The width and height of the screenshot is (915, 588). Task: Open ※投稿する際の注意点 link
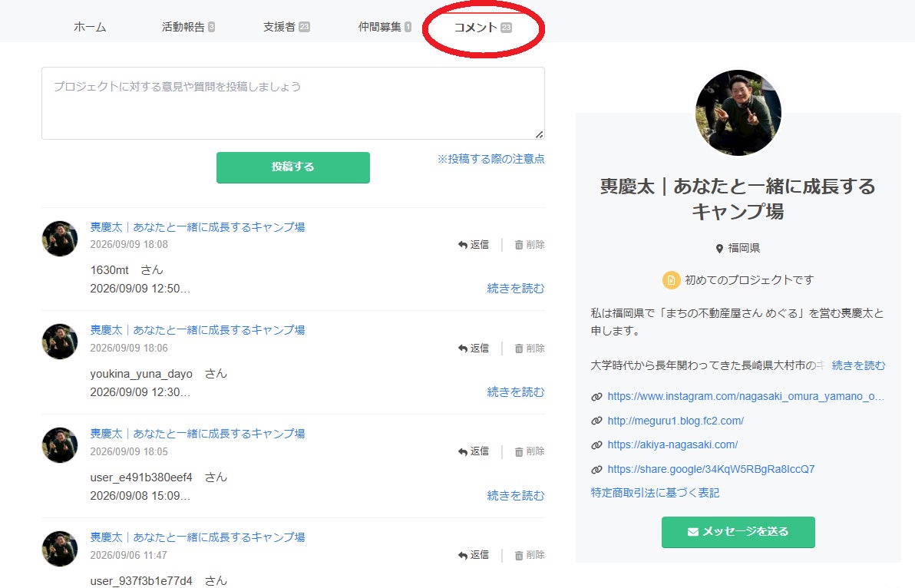491,159
